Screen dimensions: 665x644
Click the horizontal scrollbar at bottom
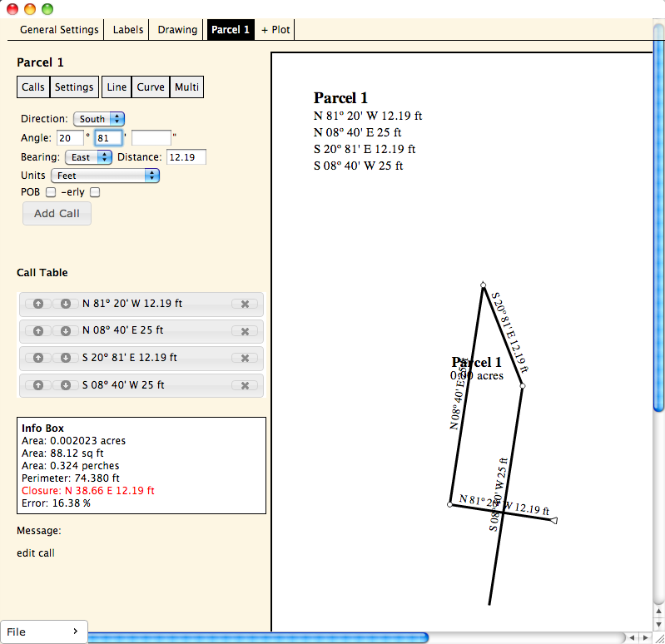[x=258, y=637]
